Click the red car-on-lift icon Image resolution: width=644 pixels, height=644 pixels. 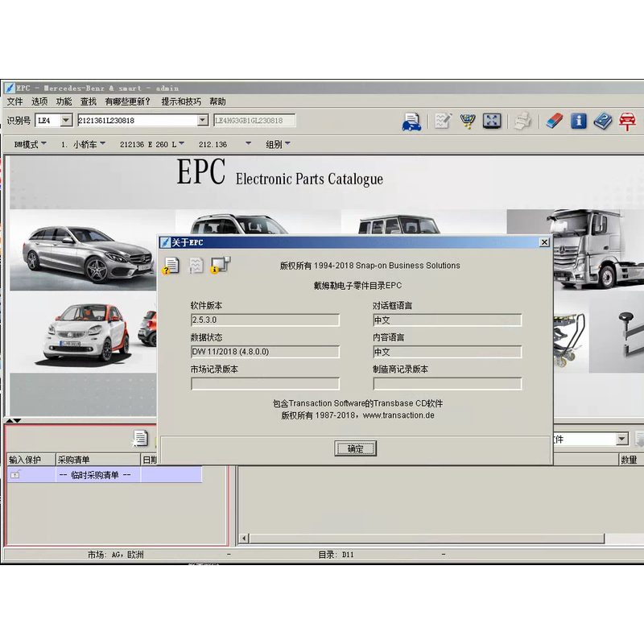point(627,122)
